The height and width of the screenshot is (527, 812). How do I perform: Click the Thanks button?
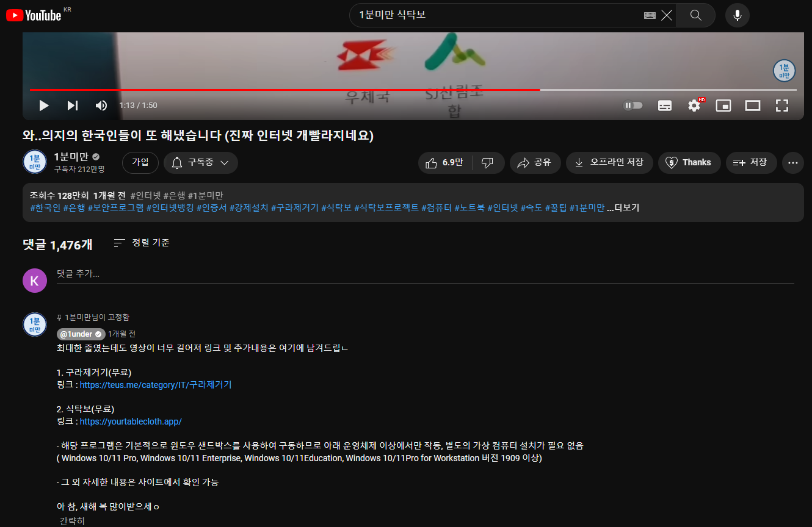point(689,163)
